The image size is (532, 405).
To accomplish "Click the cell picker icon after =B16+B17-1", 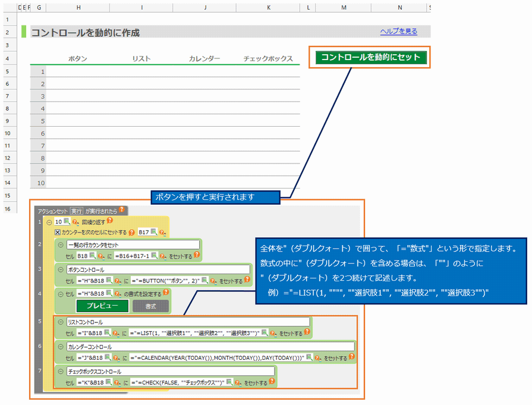I will (x=155, y=256).
